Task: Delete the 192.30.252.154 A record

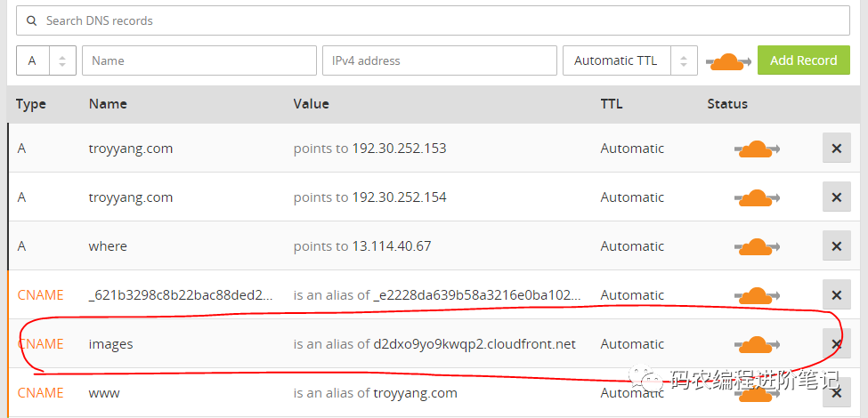Action: (836, 197)
